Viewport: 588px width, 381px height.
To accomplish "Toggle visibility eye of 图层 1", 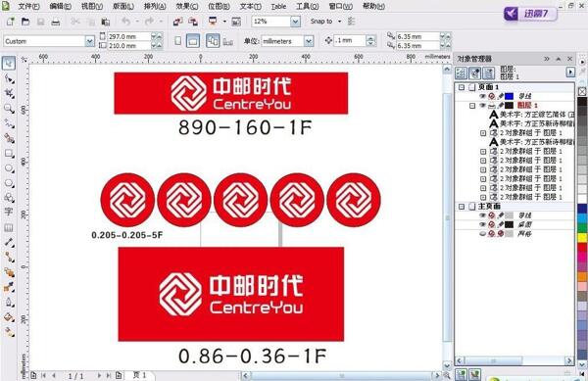I will (482, 105).
